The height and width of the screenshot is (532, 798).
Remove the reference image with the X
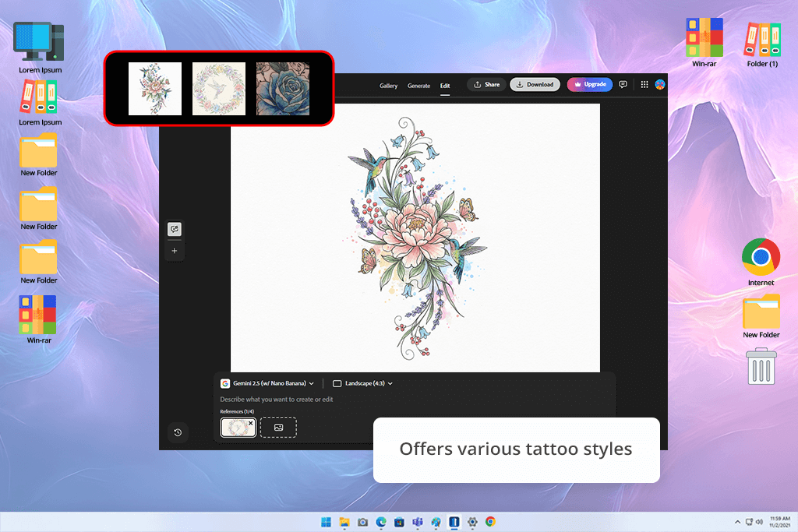coord(250,423)
